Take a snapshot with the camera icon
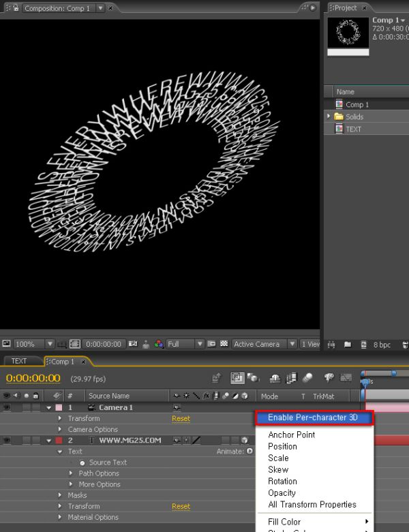Viewport: 409px width, 532px height. coord(133,344)
